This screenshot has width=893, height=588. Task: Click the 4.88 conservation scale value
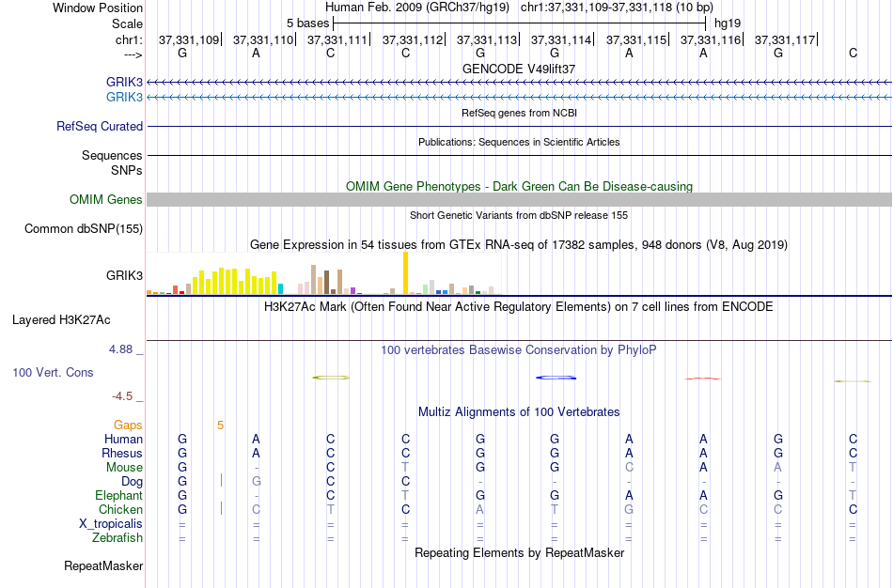[120, 348]
